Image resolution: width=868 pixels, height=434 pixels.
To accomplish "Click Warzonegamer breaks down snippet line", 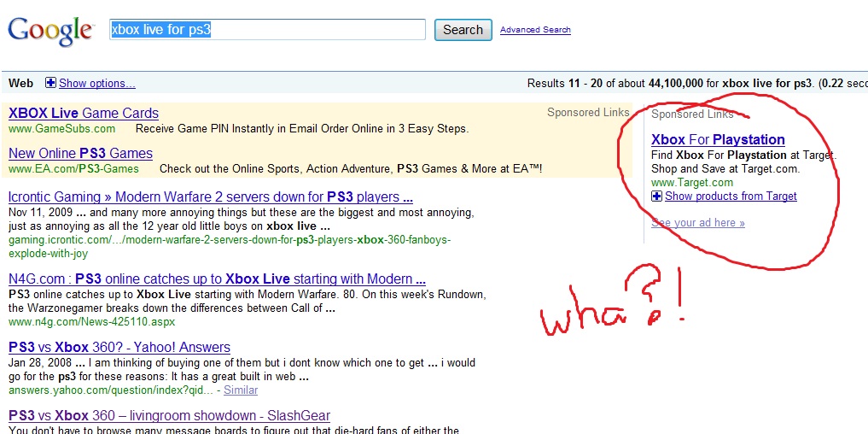I will 172,308.
